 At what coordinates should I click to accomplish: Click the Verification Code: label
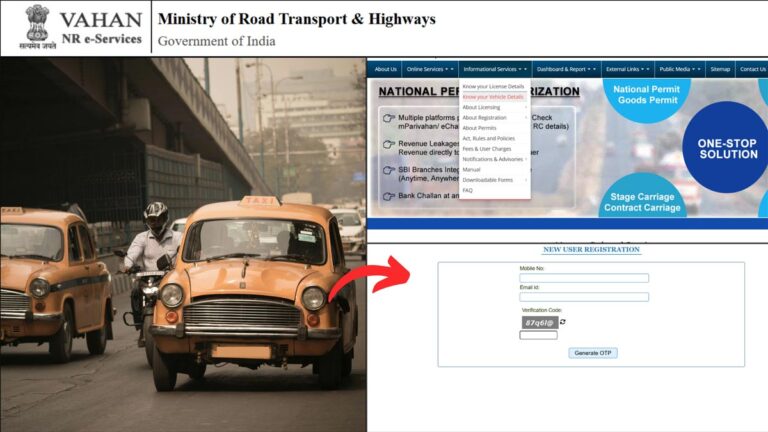coord(542,310)
